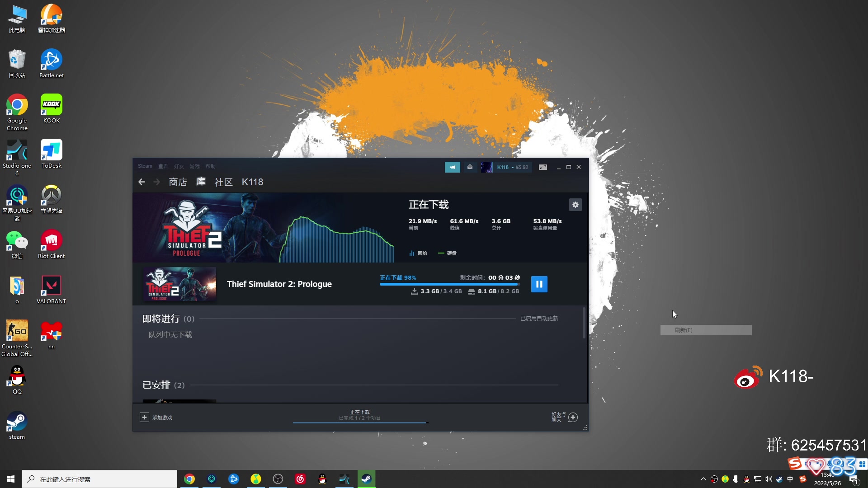
Task: Click the 硬盘 disk graph legend
Action: point(447,253)
